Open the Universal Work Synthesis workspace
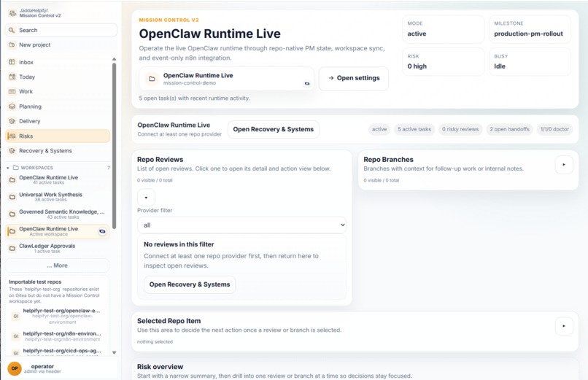Image resolution: width=588 pixels, height=380 pixels. [58, 197]
